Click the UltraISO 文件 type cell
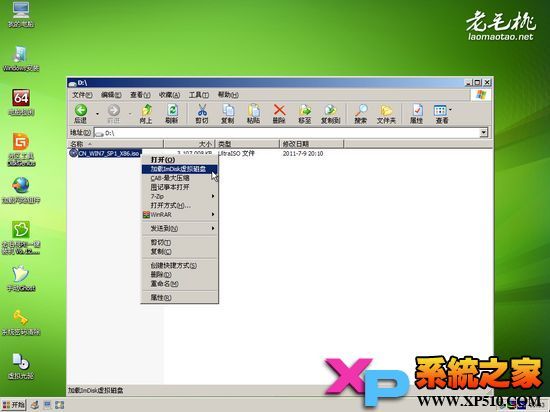Screen dimensions: 550x412 point(236,153)
